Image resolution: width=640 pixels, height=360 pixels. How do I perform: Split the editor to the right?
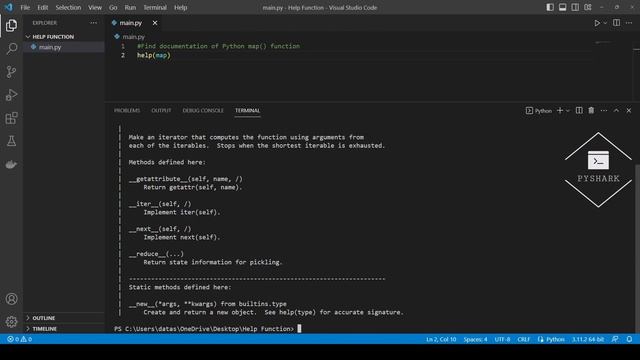coord(616,23)
